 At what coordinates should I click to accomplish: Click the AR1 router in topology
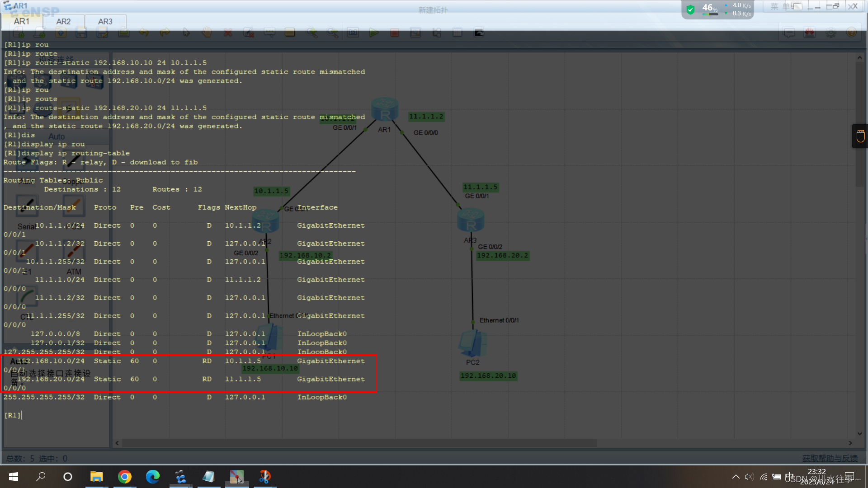point(384,110)
